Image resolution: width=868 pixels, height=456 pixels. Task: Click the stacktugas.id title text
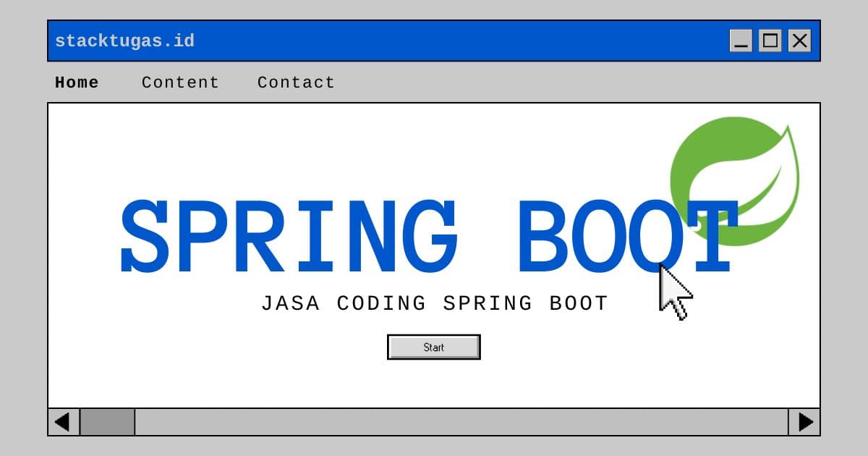124,41
